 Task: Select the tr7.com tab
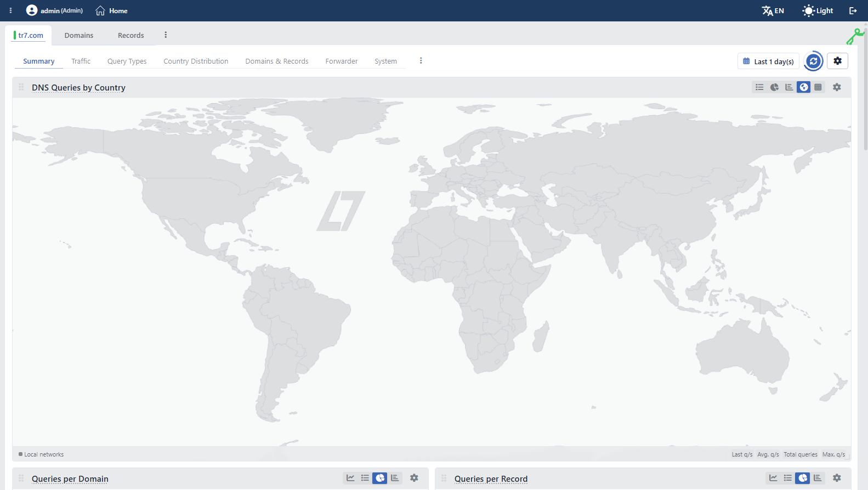click(29, 35)
